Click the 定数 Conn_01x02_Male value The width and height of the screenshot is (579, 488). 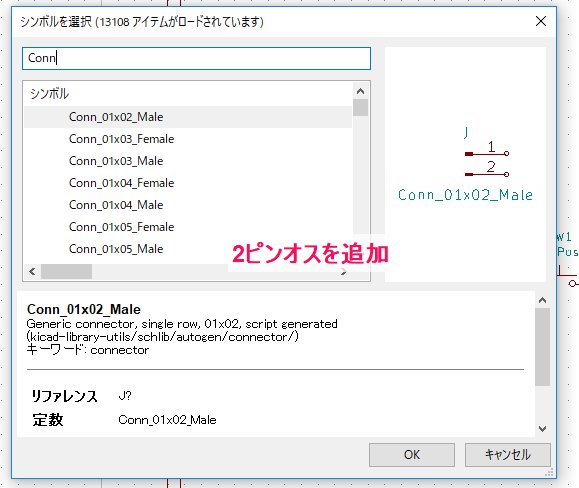click(x=167, y=420)
